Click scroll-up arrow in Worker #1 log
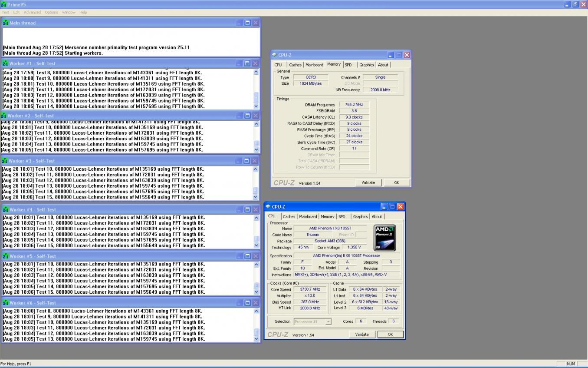Screen dimensions: 588x368 click(256, 72)
